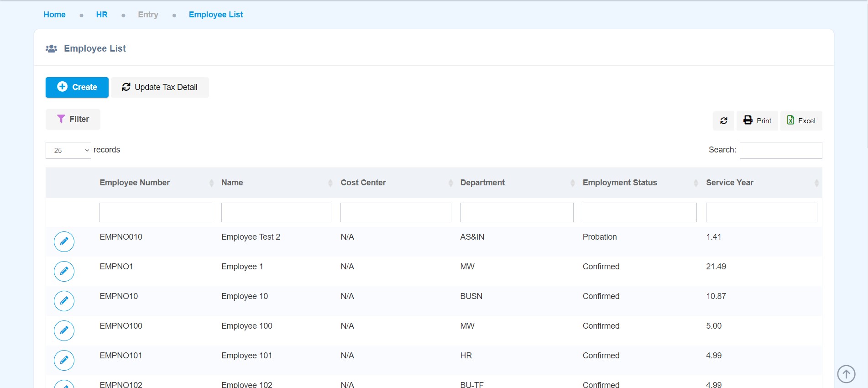Click the edit pencil icon for EMPNO010
The image size is (868, 388).
[x=64, y=241]
